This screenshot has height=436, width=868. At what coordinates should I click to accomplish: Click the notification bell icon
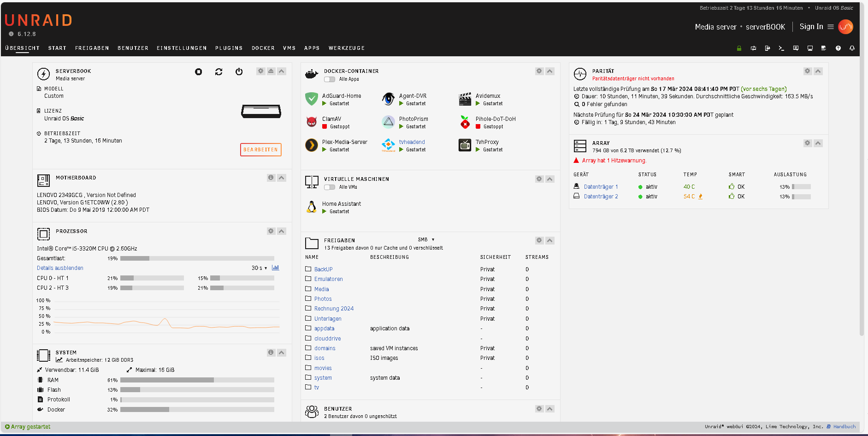coord(852,48)
